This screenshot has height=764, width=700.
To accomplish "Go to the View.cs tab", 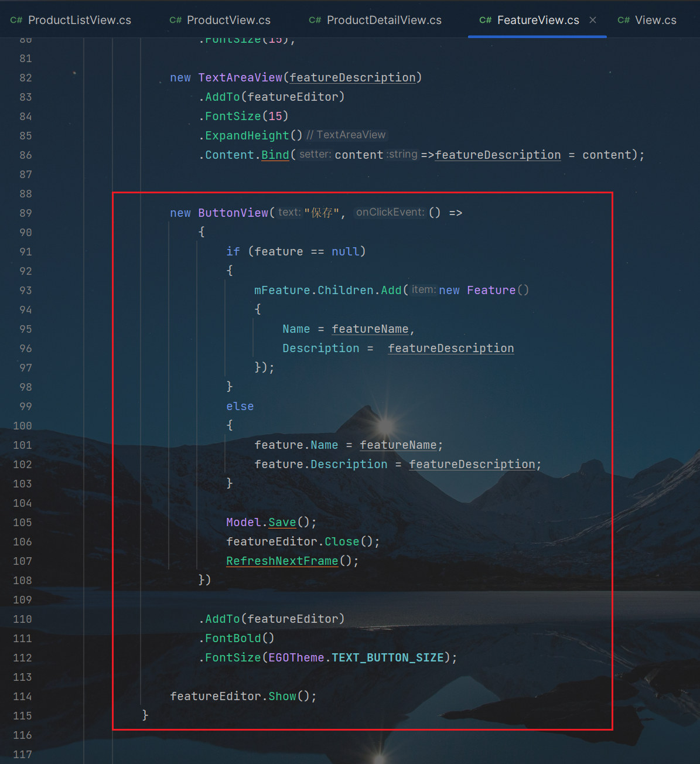I will [x=647, y=20].
